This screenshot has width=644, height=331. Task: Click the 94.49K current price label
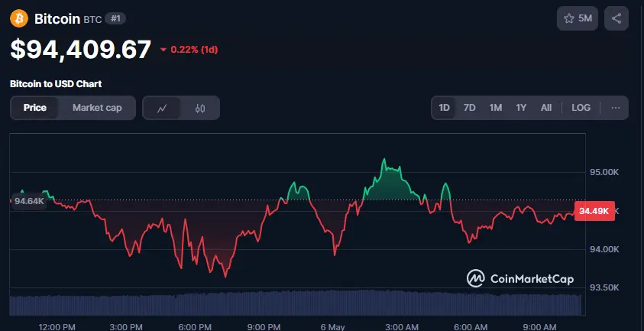coord(594,211)
